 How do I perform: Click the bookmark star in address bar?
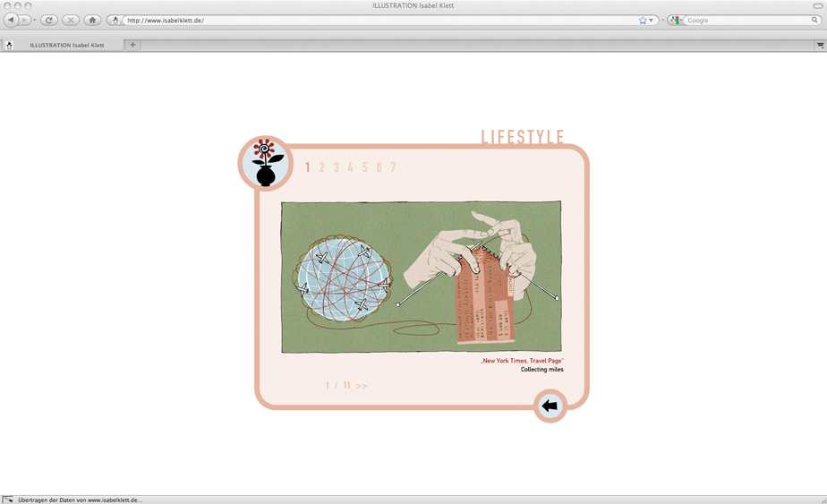coord(643,20)
